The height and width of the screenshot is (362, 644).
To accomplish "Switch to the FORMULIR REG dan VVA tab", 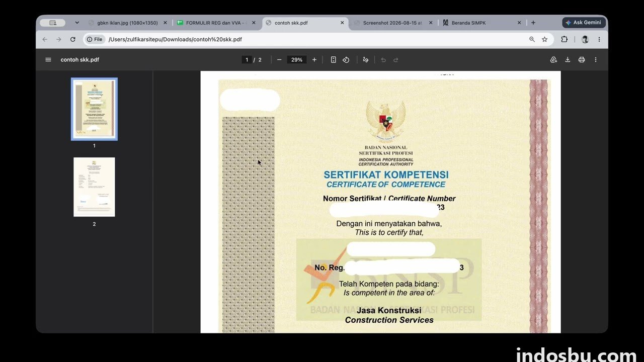I will coord(216,23).
